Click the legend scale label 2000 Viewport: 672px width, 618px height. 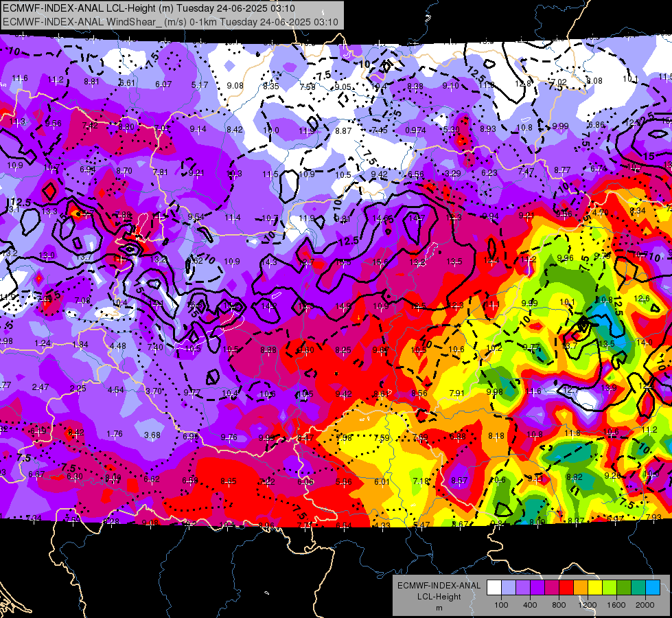click(x=645, y=605)
